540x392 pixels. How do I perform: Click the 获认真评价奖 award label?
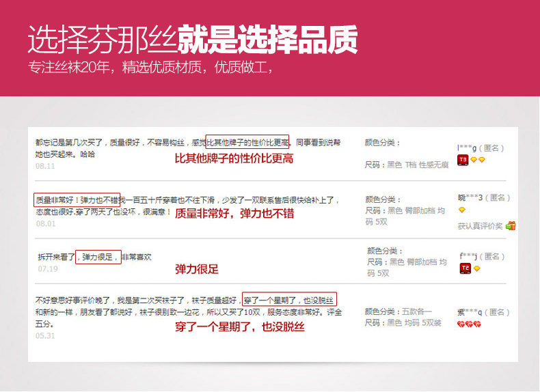click(480, 226)
